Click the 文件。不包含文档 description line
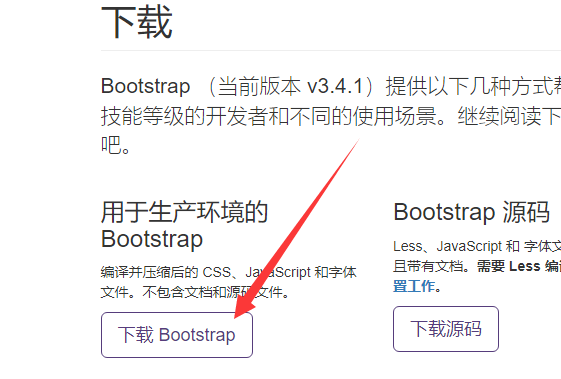 (194, 292)
